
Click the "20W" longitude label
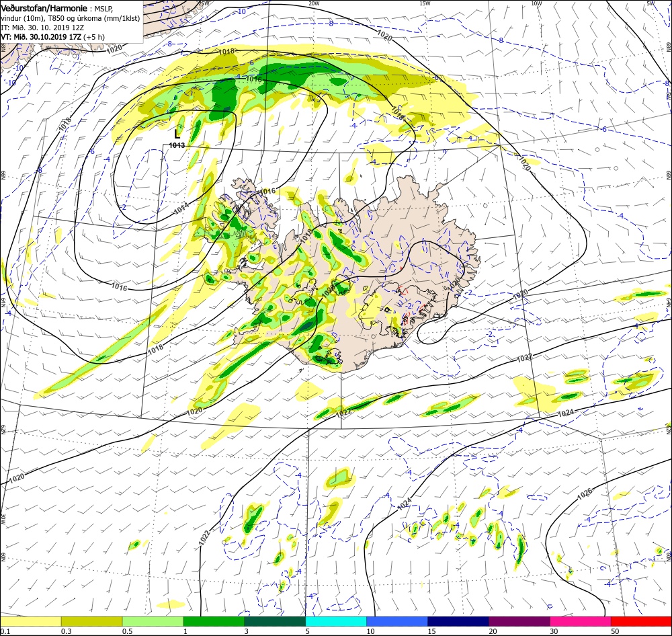pyautogui.click(x=314, y=3)
